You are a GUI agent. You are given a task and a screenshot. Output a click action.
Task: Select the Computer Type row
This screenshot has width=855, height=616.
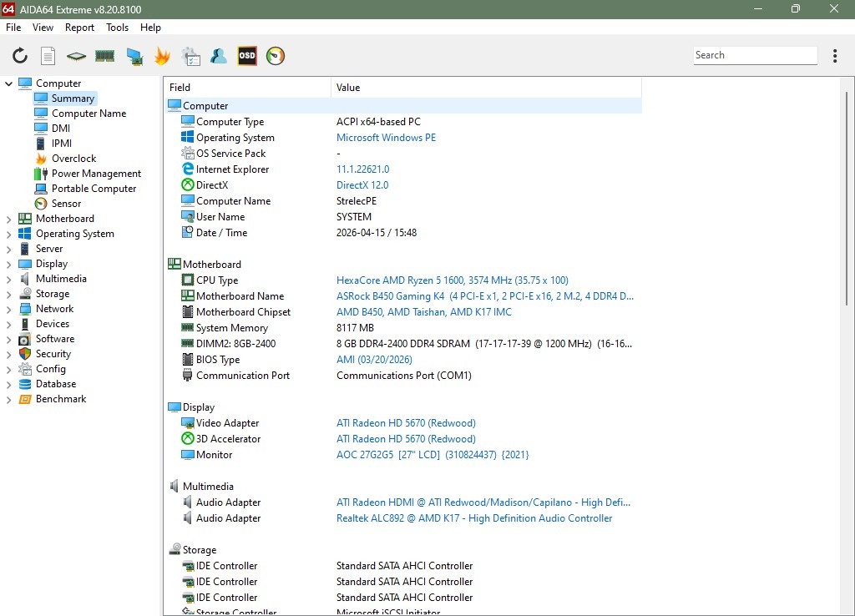[x=403, y=122]
